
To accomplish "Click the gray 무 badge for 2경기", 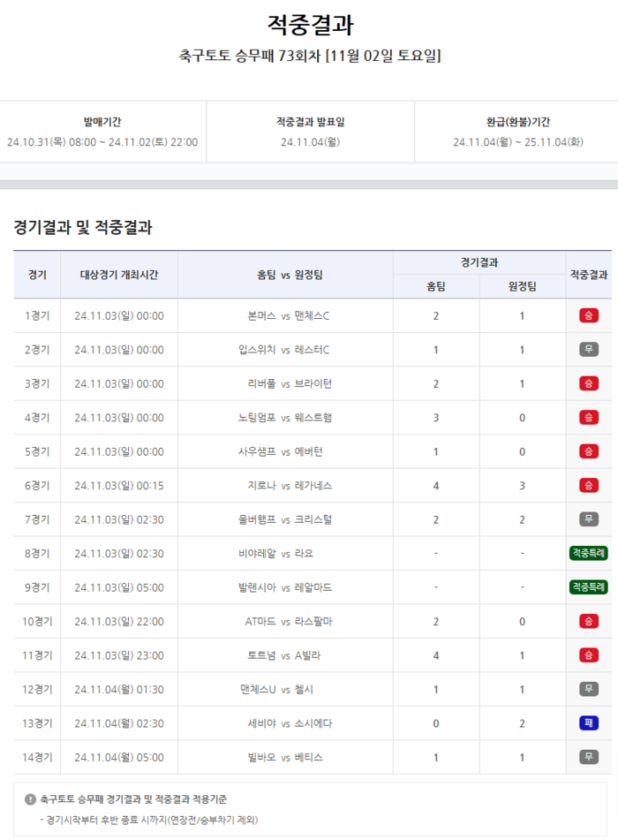I will coord(588,350).
